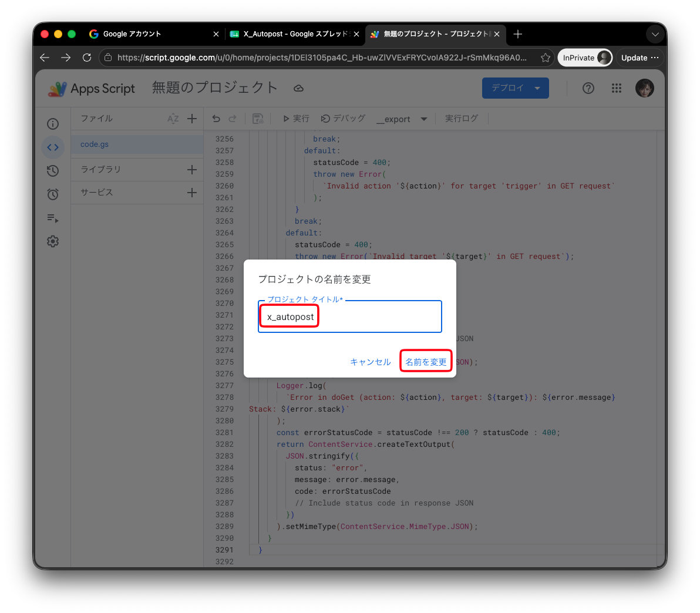Open the __export function selector dropdown
The image size is (700, 613).
[401, 119]
